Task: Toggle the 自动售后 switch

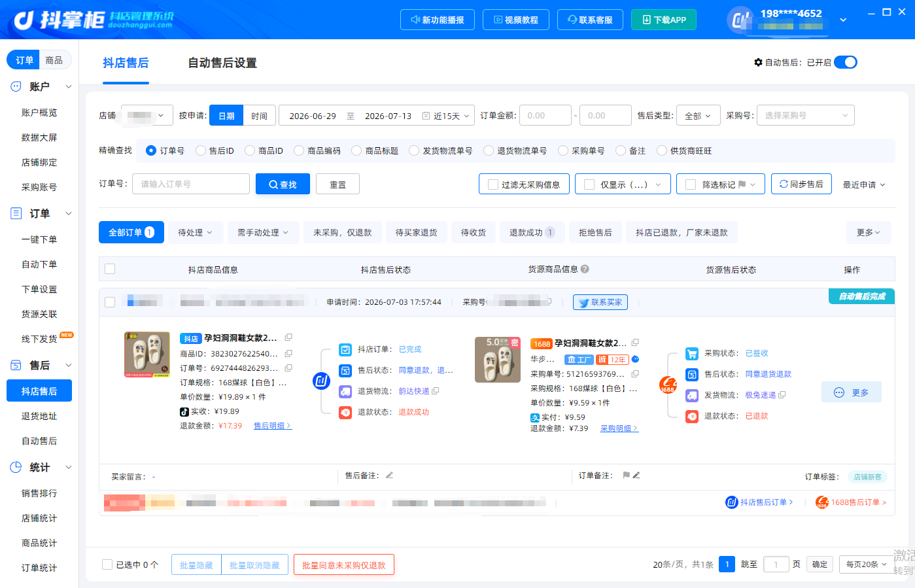Action: [x=846, y=62]
